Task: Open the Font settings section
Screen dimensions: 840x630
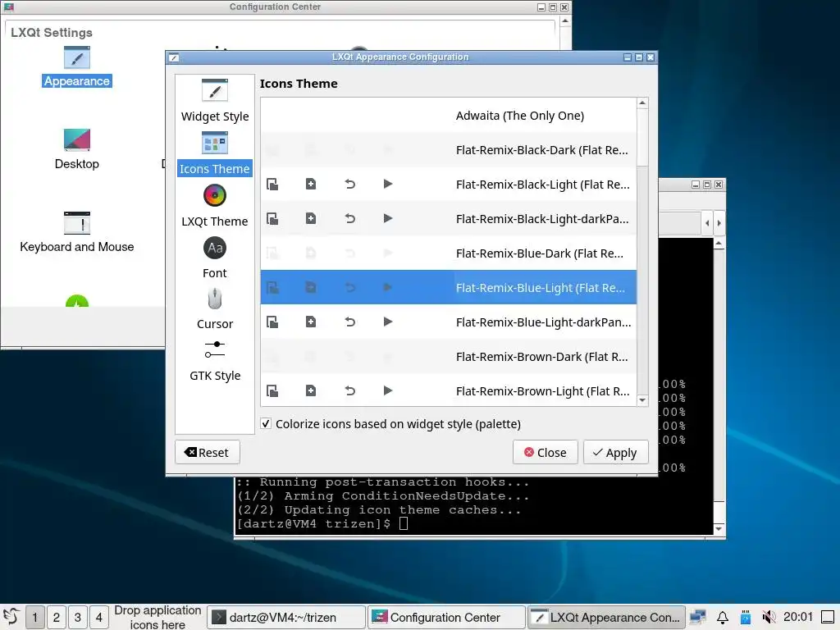Action: (x=215, y=258)
